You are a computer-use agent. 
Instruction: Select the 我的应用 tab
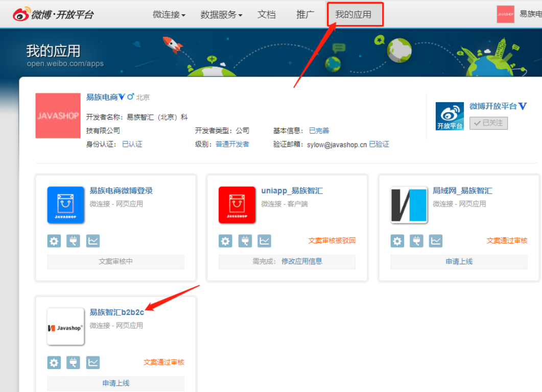tap(354, 14)
